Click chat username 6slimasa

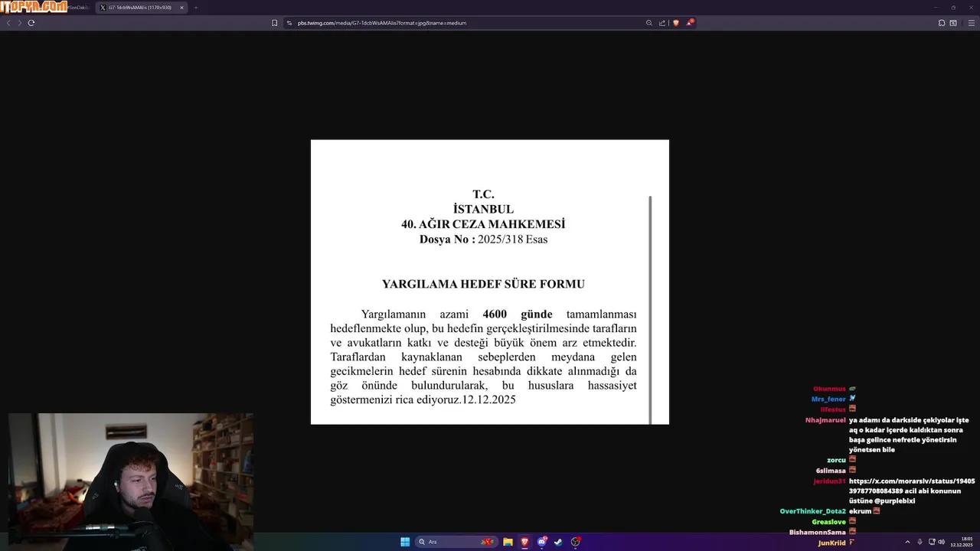831,471
